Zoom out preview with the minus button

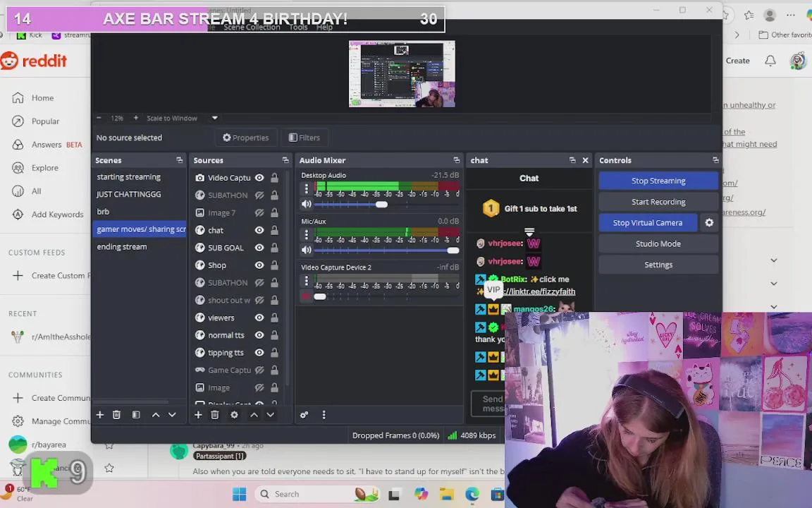click(99, 119)
